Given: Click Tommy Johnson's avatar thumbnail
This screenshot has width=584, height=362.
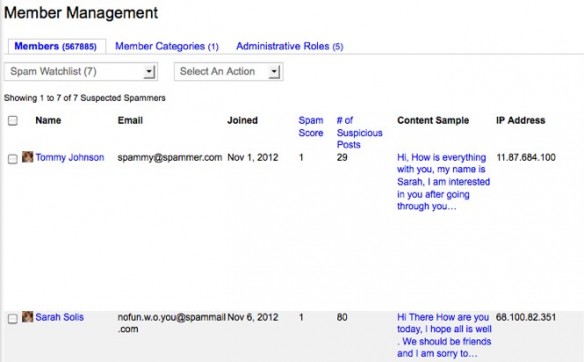Looking at the screenshot, I should (x=28, y=157).
